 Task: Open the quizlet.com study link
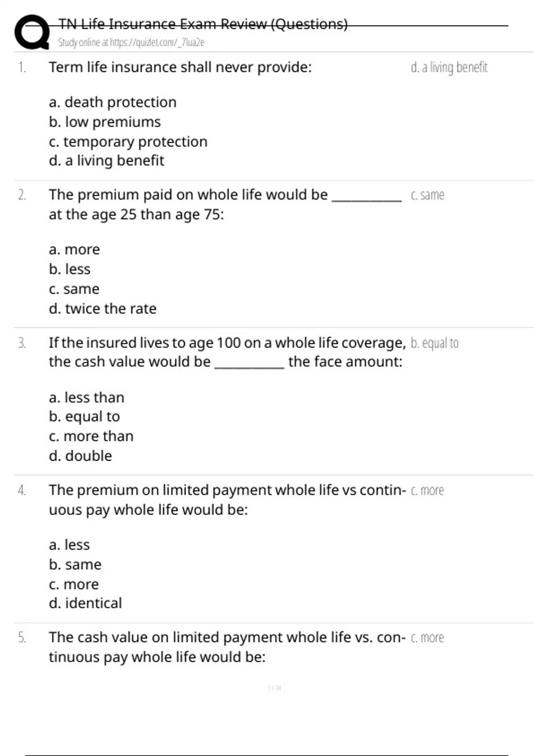pos(131,43)
